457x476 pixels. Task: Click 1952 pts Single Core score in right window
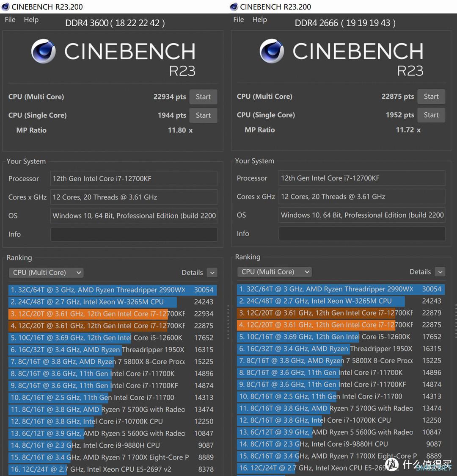click(x=400, y=115)
